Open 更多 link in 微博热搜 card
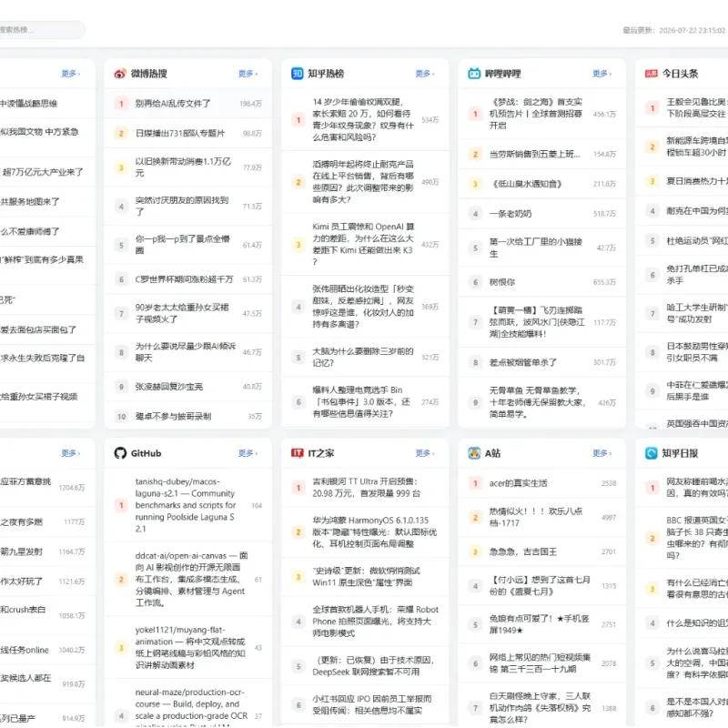The height and width of the screenshot is (728, 728). coord(248,74)
